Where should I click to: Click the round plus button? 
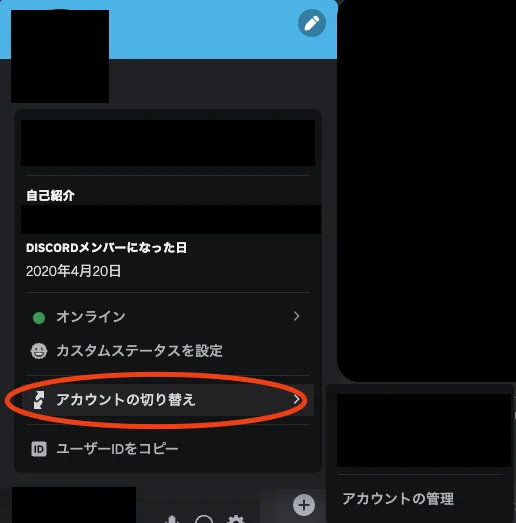tap(304, 505)
